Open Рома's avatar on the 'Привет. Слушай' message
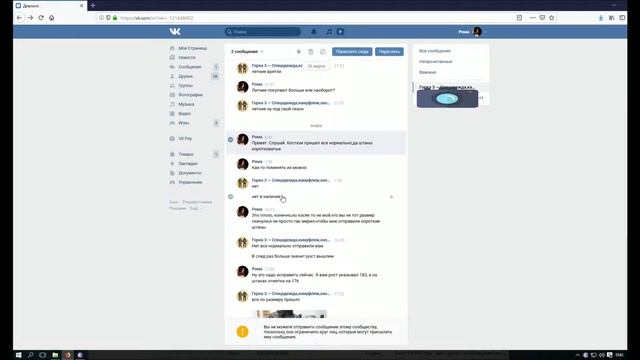Screen dimensions: 640x360 click(243, 140)
